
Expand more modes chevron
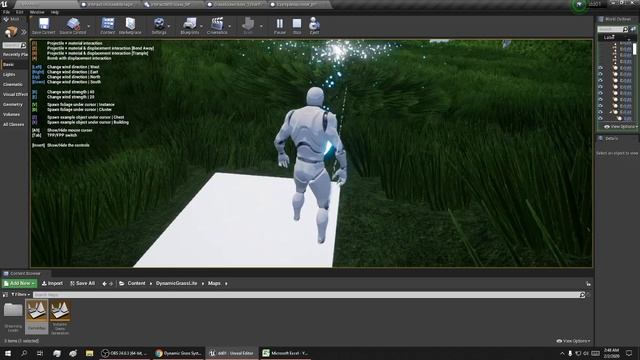pyautogui.click(x=24, y=32)
